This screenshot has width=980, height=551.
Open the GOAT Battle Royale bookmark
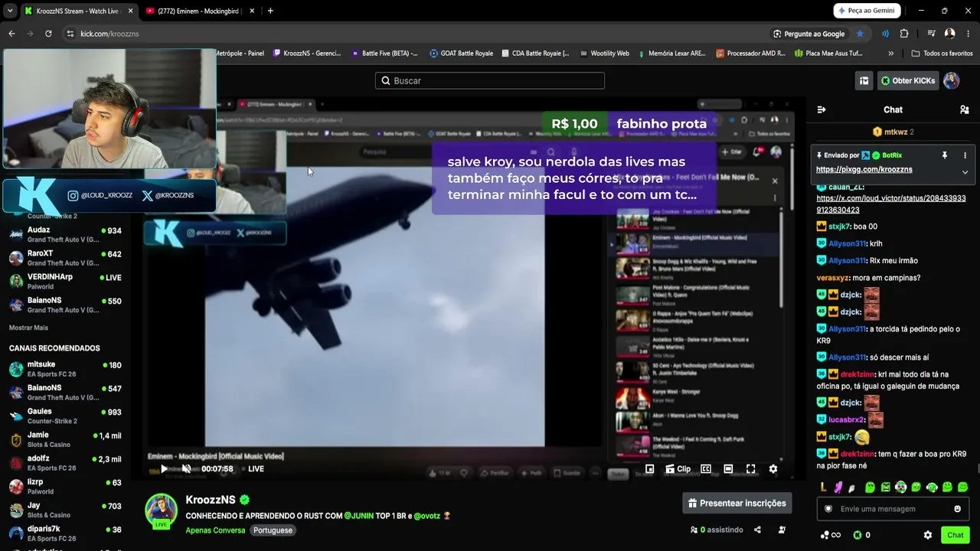coord(461,54)
